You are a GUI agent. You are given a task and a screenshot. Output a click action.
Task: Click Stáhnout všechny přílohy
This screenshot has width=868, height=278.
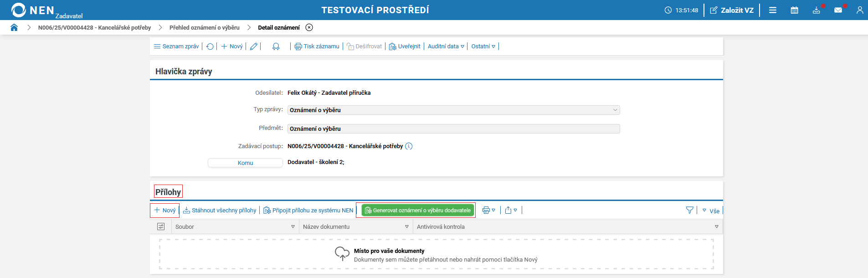[220, 210]
